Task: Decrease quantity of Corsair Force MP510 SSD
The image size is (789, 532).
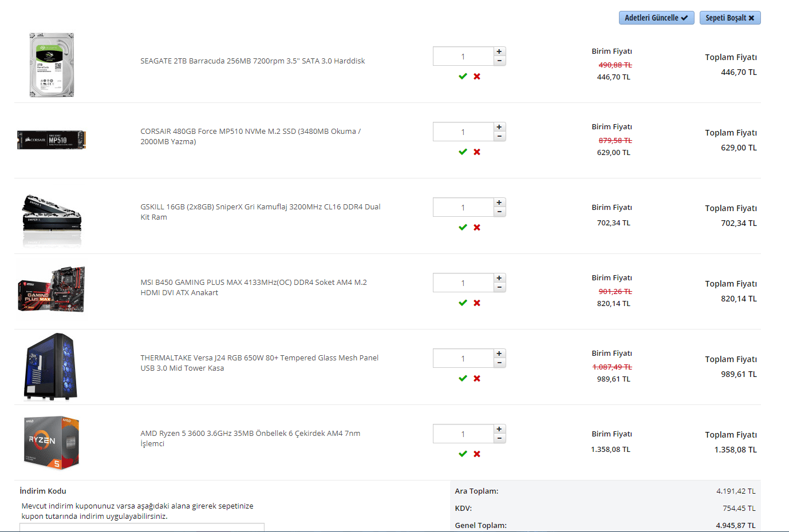Action: 499,136
